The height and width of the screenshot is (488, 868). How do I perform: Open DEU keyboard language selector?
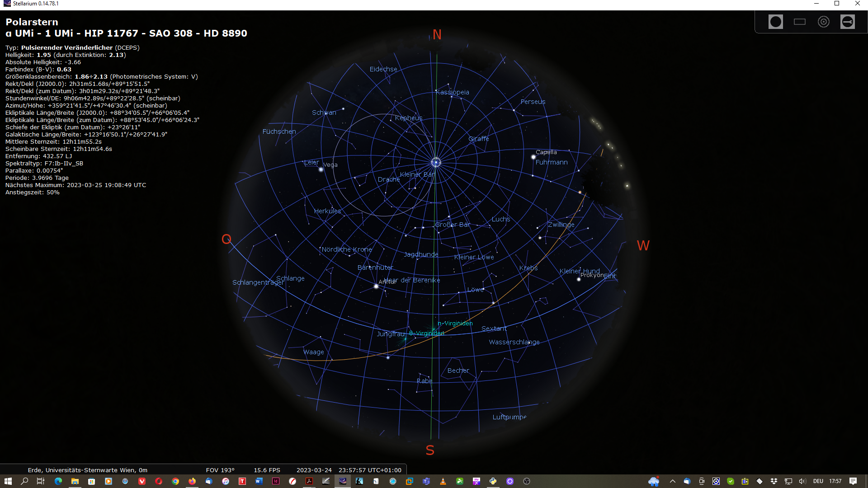coord(818,481)
